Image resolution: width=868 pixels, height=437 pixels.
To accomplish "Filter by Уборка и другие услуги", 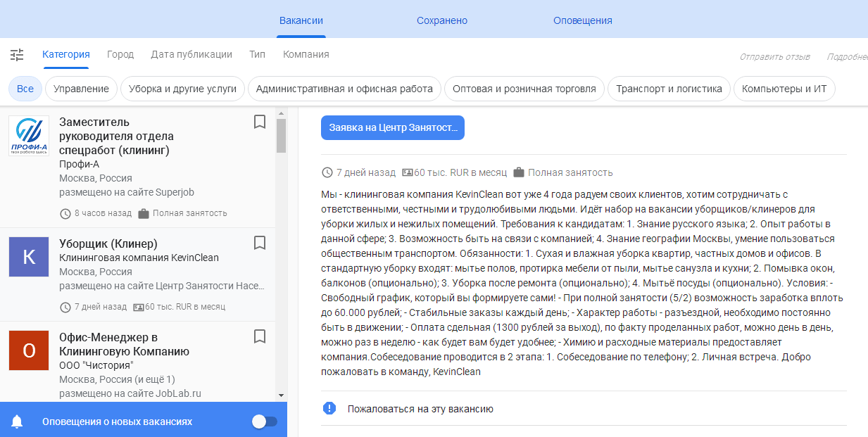I will pyautogui.click(x=183, y=89).
